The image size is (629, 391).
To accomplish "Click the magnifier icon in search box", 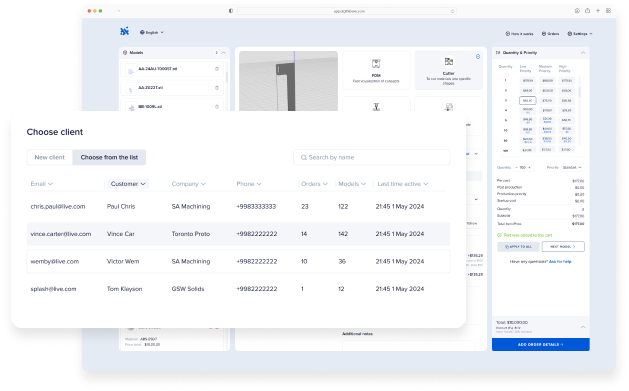I will (304, 158).
